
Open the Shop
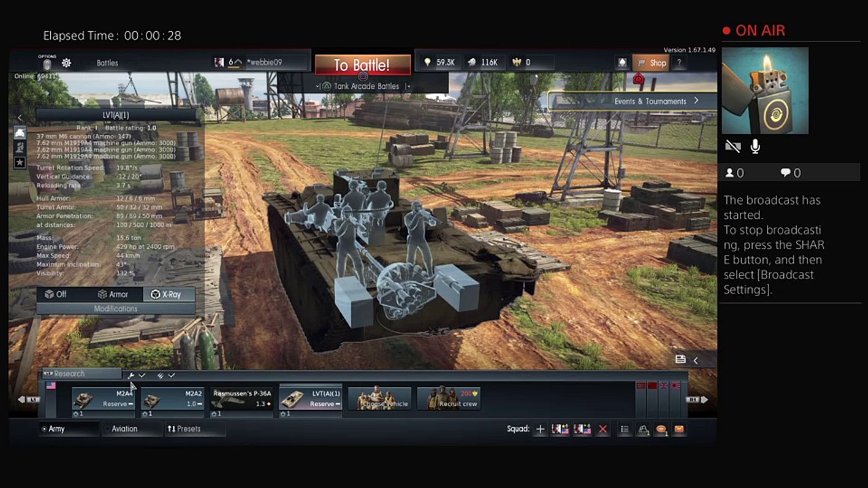point(651,63)
